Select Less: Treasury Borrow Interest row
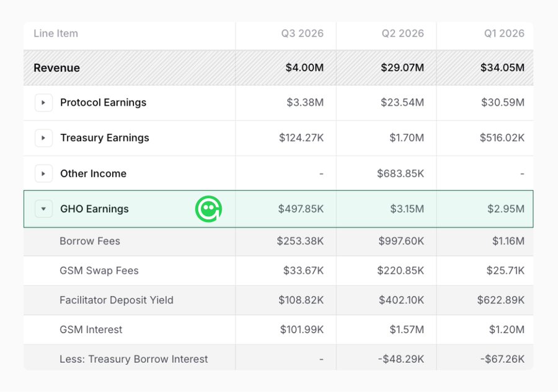Screen dimensions: 558x392 point(278,357)
